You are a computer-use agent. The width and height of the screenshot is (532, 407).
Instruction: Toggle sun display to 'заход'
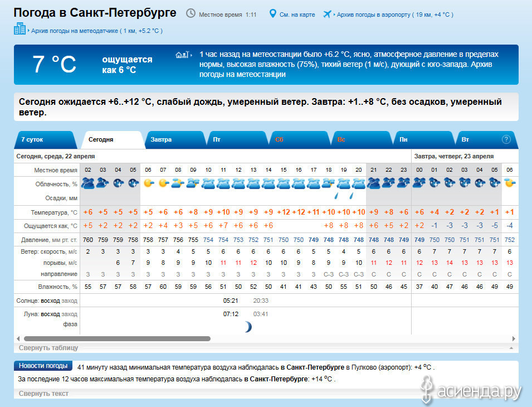click(70, 301)
